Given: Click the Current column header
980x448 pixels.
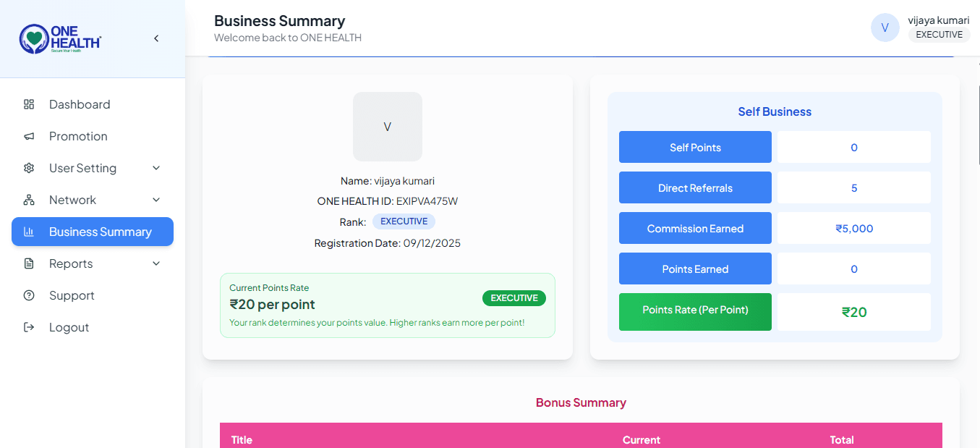Looking at the screenshot, I should tap(642, 440).
